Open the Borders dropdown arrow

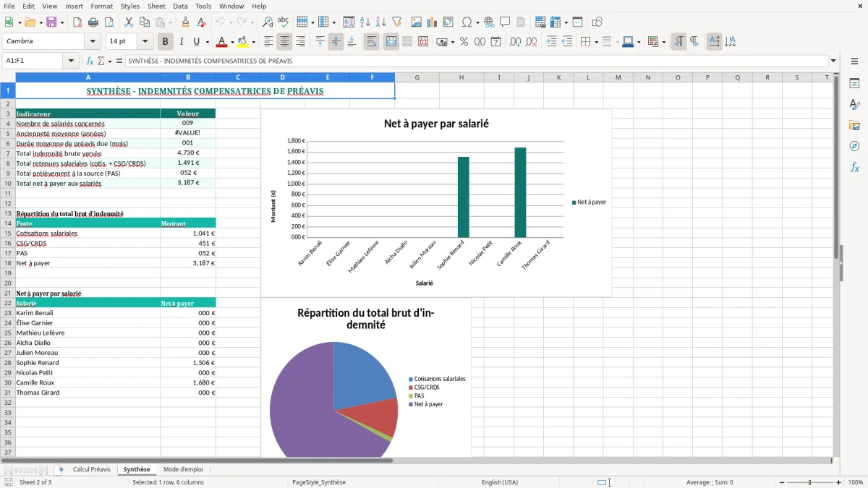595,42
